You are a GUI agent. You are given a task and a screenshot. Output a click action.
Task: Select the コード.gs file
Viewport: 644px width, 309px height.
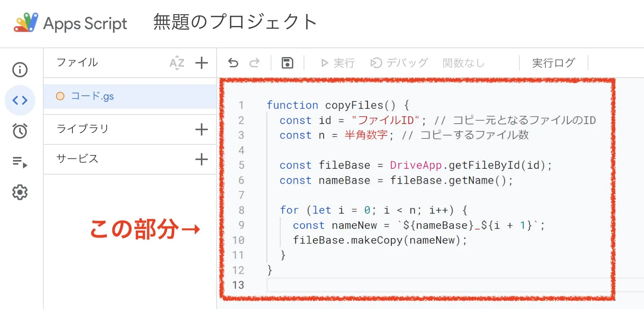pyautogui.click(x=92, y=96)
